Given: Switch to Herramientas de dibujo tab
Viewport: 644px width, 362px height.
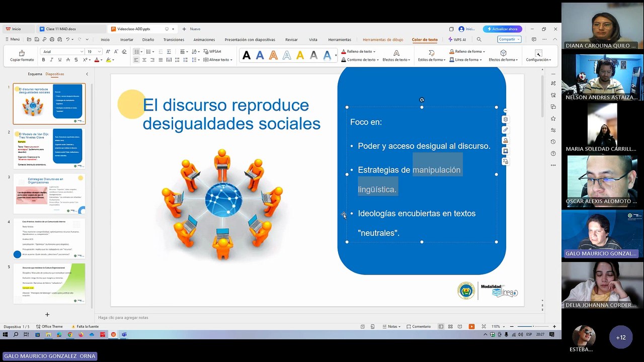Looking at the screenshot, I should pyautogui.click(x=383, y=40).
